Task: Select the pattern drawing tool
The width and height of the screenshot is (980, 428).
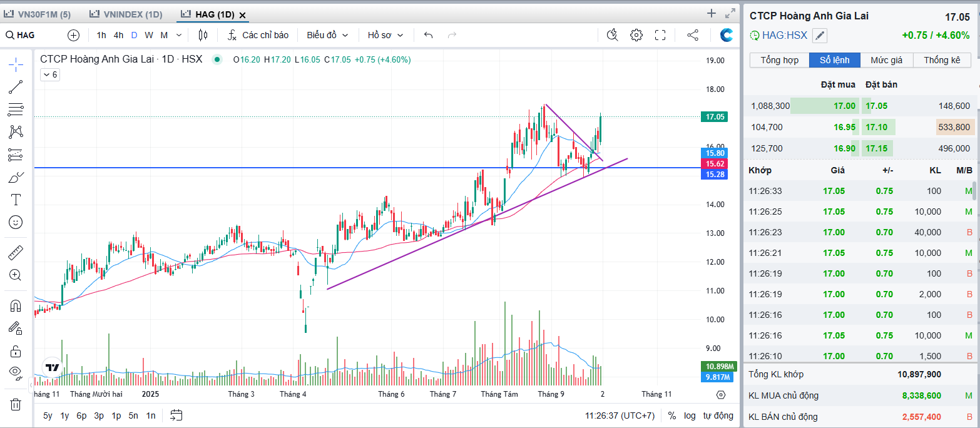Action: (x=16, y=132)
